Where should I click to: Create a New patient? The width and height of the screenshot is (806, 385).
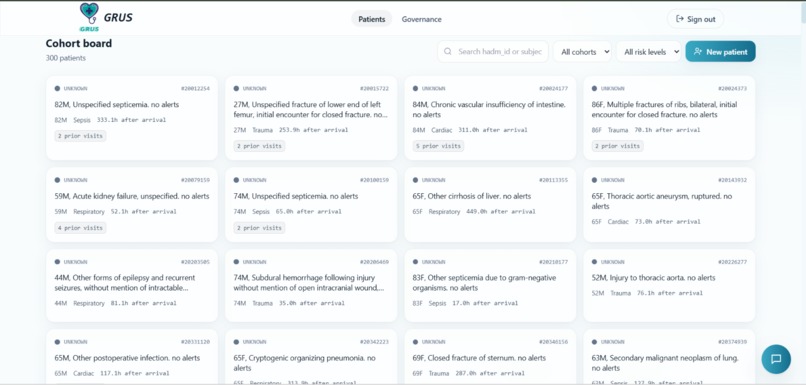720,51
